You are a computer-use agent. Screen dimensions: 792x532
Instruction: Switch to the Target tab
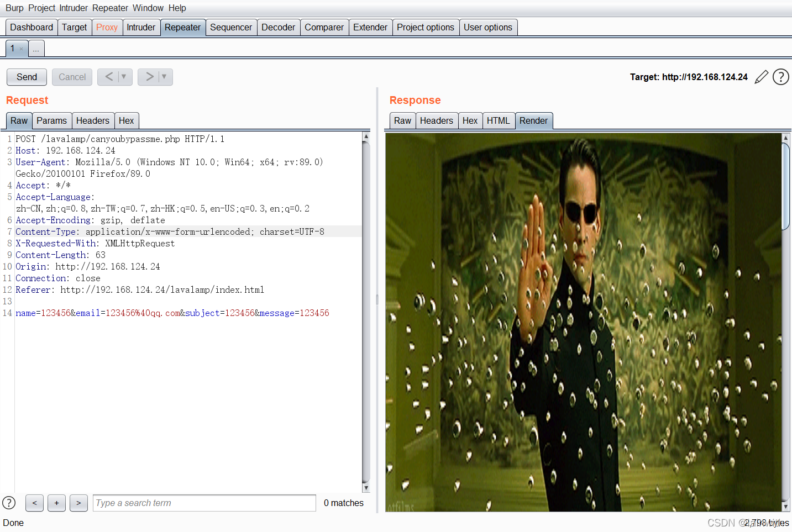75,27
